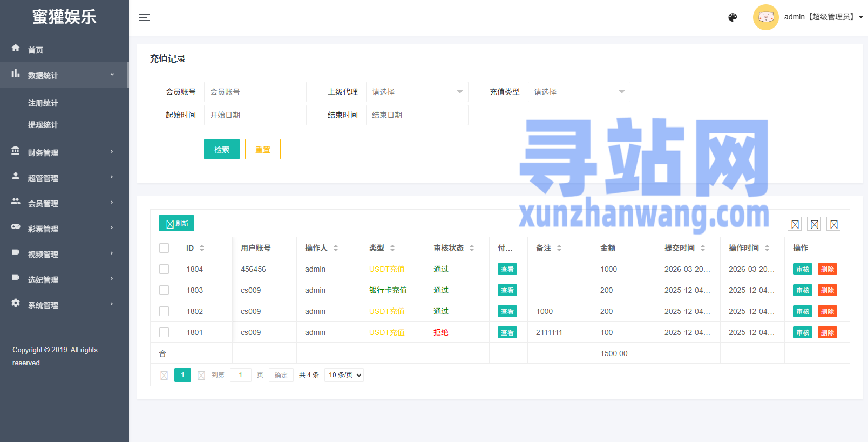
Task: Click the 财务管理 bank icon
Action: click(x=16, y=151)
